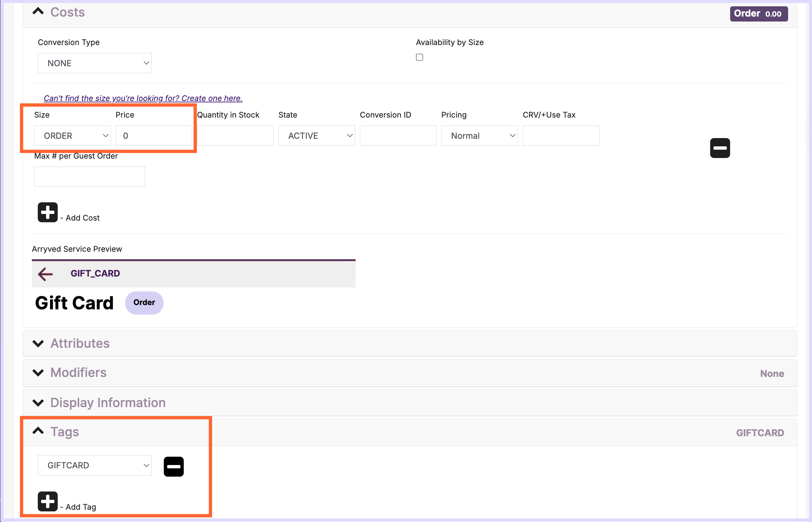Screen dimensions: 812x522
Task: Expand the Modifiers section
Action: [78, 373]
